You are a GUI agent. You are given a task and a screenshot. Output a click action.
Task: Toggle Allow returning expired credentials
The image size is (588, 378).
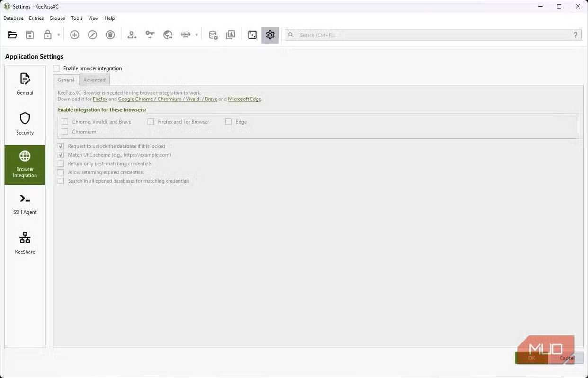[61, 172]
